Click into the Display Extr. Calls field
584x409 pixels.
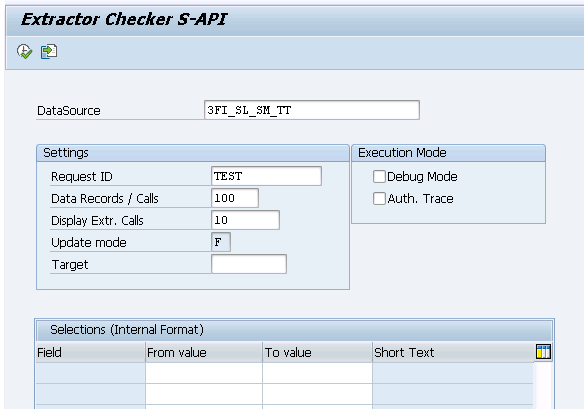(245, 220)
